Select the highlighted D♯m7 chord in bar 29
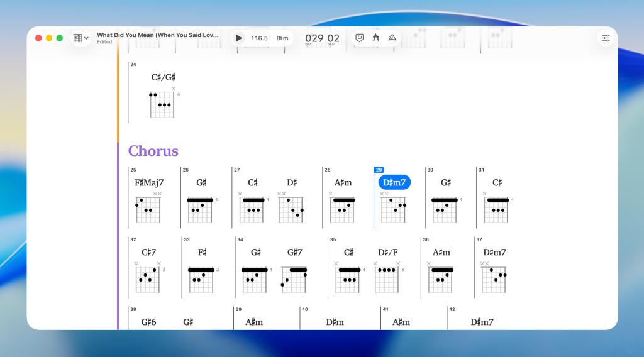The height and width of the screenshot is (357, 644). [394, 183]
